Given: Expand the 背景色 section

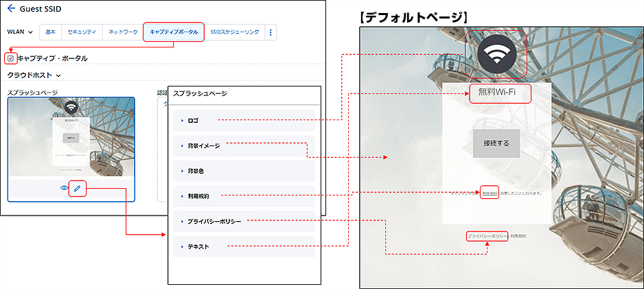Looking at the screenshot, I should (244, 171).
